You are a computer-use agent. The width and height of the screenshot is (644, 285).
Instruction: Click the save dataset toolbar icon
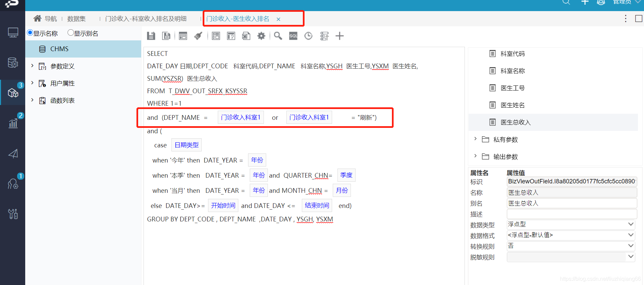click(x=151, y=36)
